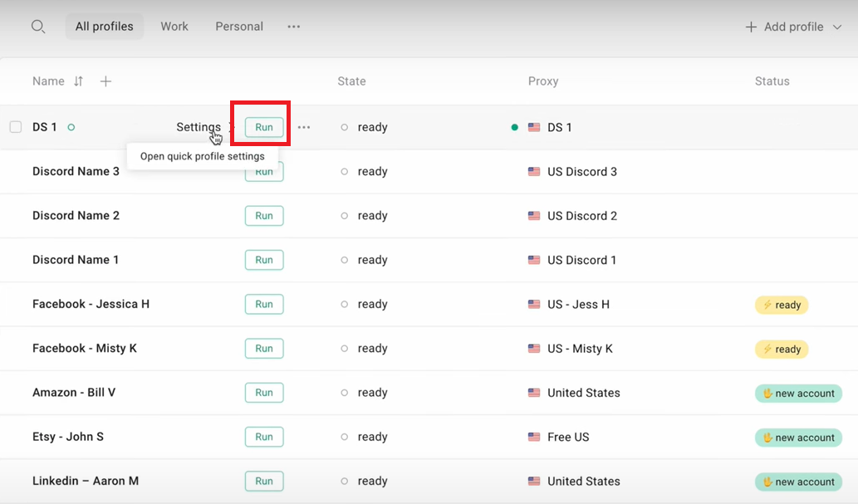Click the Proxy column header
The image size is (858, 504).
[543, 81]
